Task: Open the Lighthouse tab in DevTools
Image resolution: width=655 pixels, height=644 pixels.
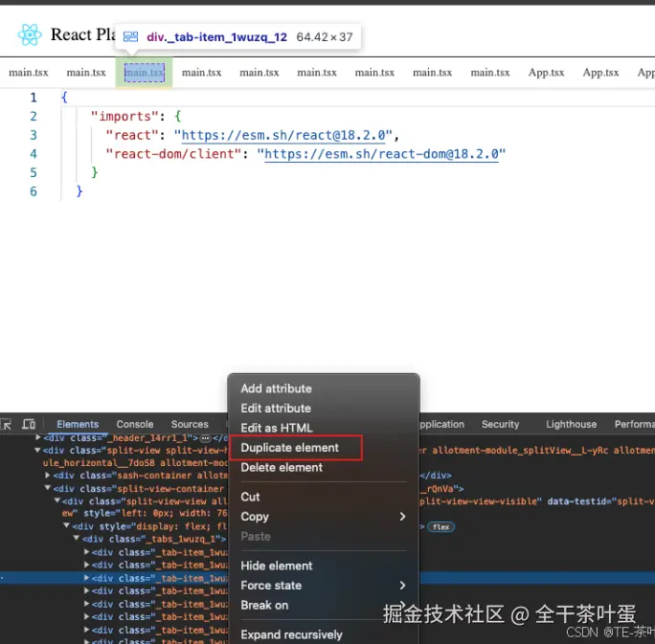Action: 571,424
